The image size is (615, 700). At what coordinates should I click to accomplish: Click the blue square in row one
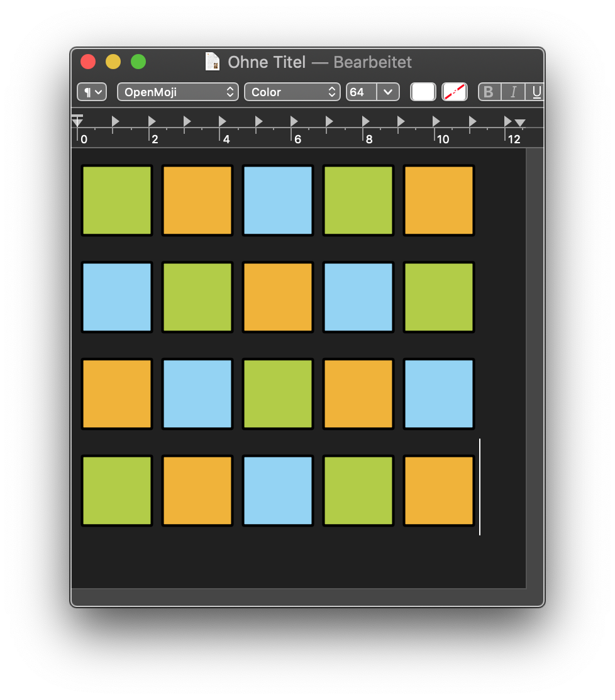[x=278, y=200]
